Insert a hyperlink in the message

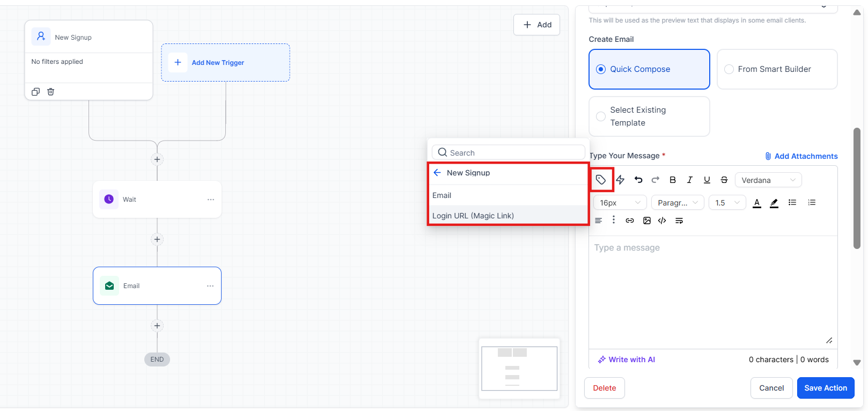pos(630,221)
